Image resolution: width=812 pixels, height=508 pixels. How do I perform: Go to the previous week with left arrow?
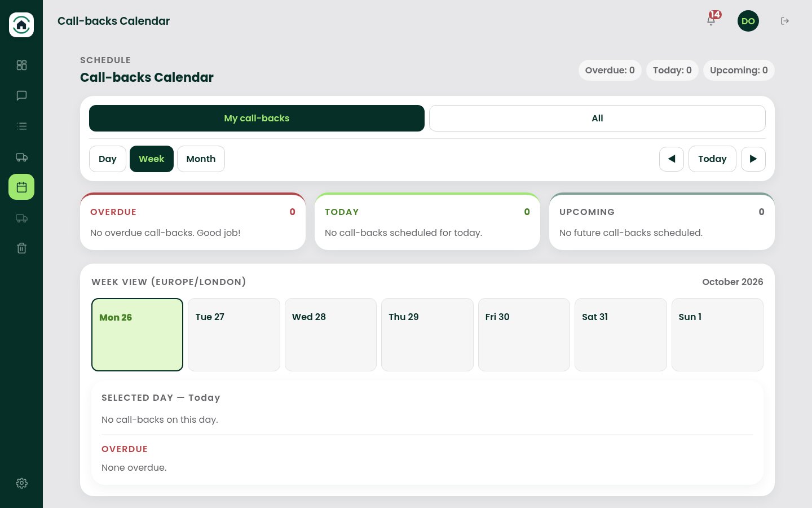click(x=672, y=159)
